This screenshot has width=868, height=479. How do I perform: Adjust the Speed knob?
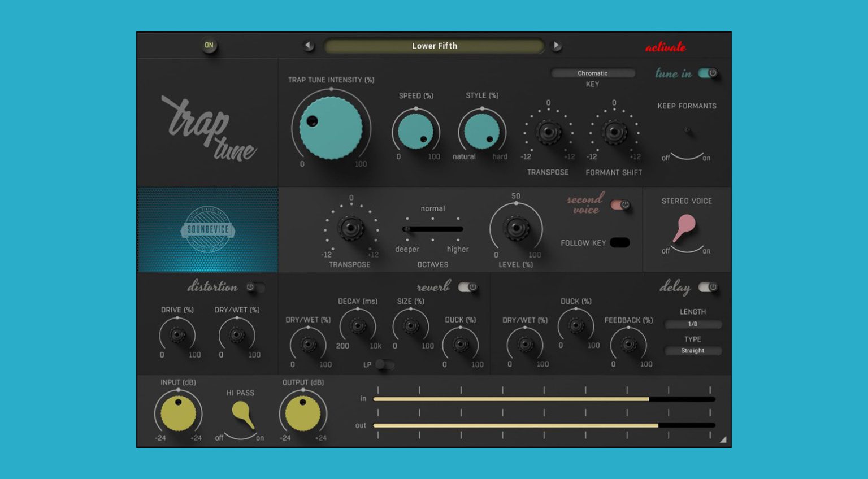416,131
